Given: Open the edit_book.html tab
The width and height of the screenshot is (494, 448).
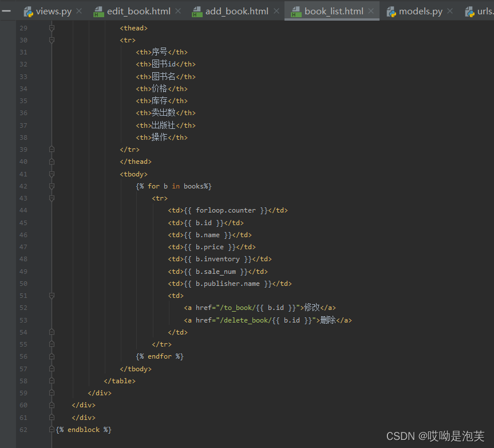Looking at the screenshot, I should click(139, 11).
